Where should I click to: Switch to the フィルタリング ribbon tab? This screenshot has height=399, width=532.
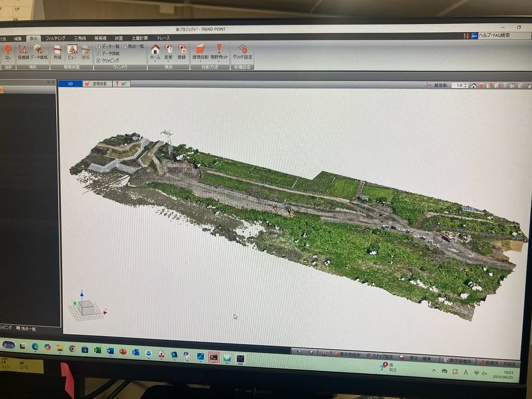coord(55,38)
